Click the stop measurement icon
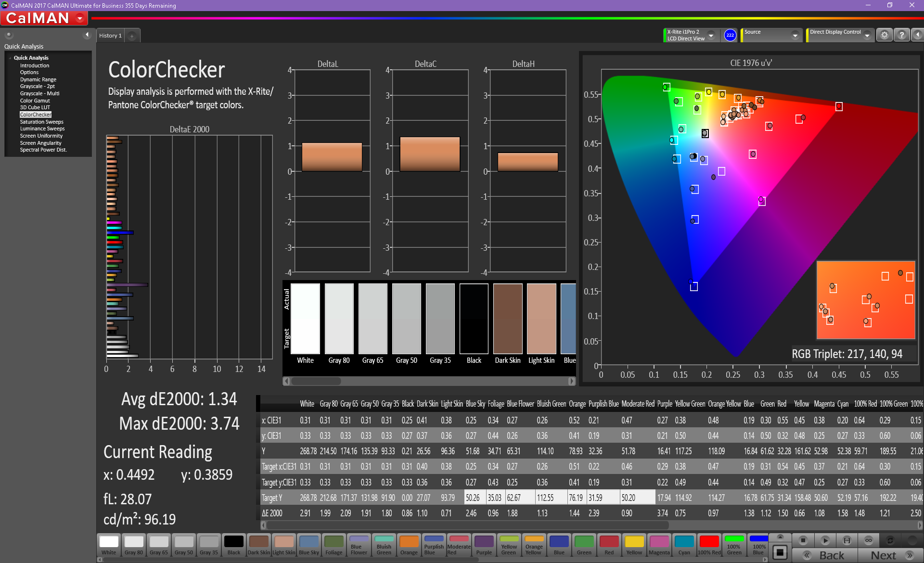The width and height of the screenshot is (924, 563). [803, 540]
